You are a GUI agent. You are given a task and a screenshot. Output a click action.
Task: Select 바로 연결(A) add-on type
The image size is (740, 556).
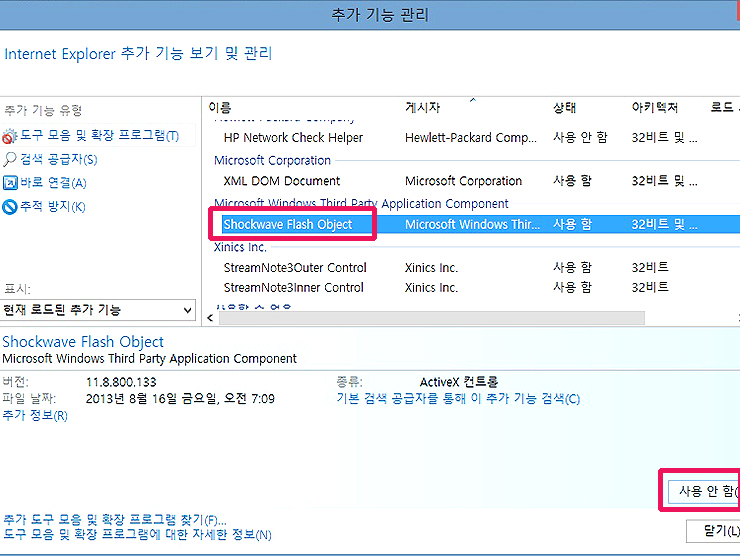pyautogui.click(x=53, y=183)
